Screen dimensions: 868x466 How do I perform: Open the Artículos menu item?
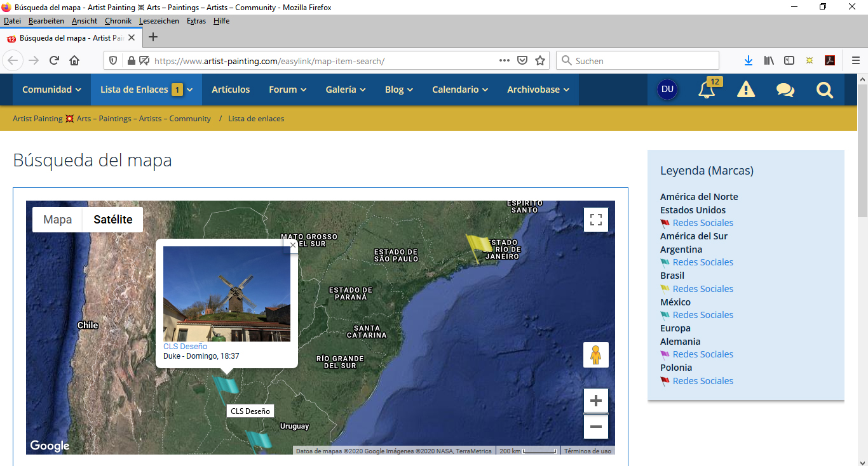click(x=231, y=90)
